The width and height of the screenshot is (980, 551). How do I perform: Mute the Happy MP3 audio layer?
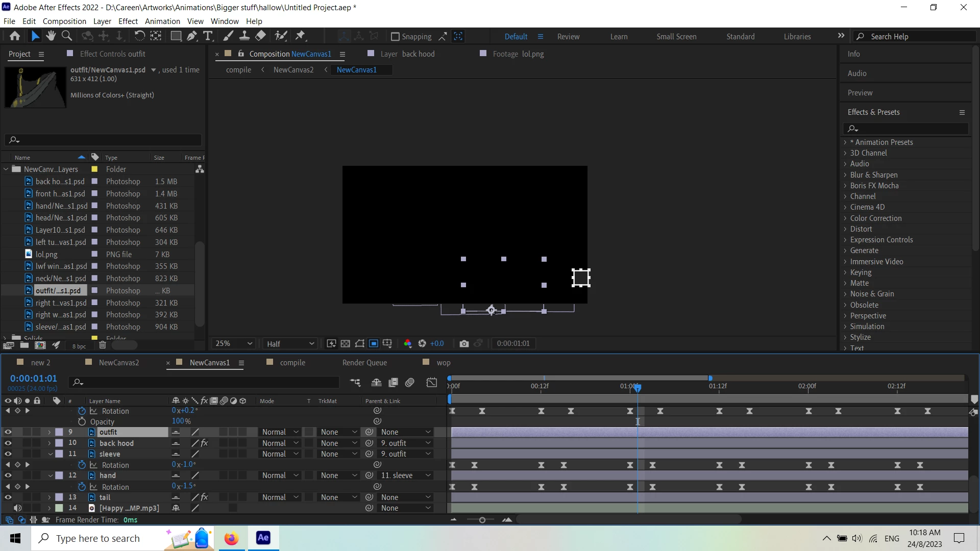click(17, 508)
